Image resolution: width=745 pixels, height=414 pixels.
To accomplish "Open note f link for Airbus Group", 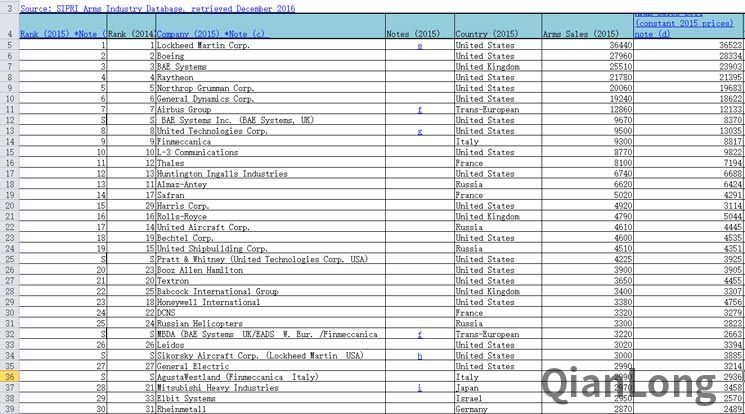I will coord(420,110).
